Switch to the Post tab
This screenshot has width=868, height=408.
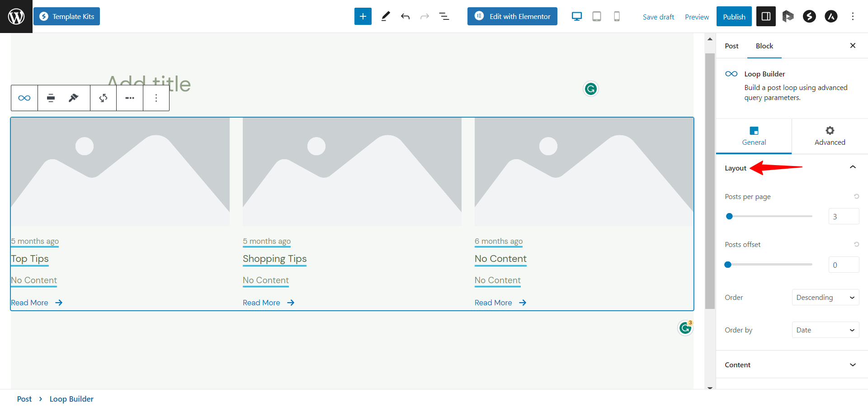coord(731,46)
